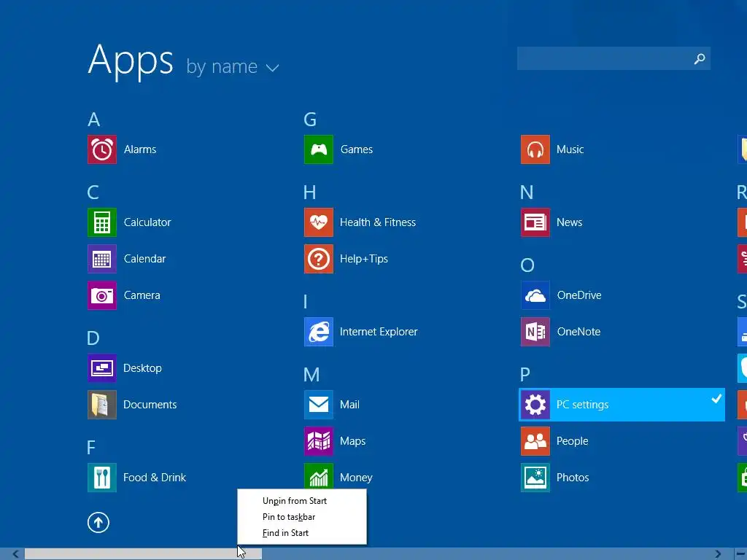Image resolution: width=747 pixels, height=560 pixels.
Task: Click the letter G group header
Action: [310, 120]
